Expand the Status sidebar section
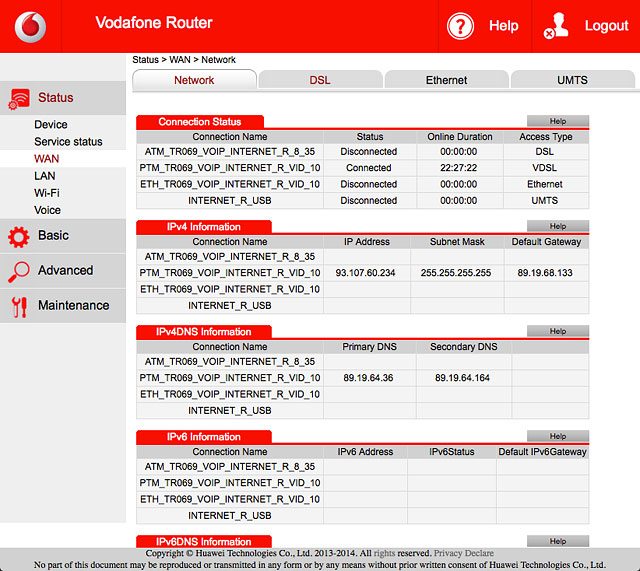 [x=63, y=98]
